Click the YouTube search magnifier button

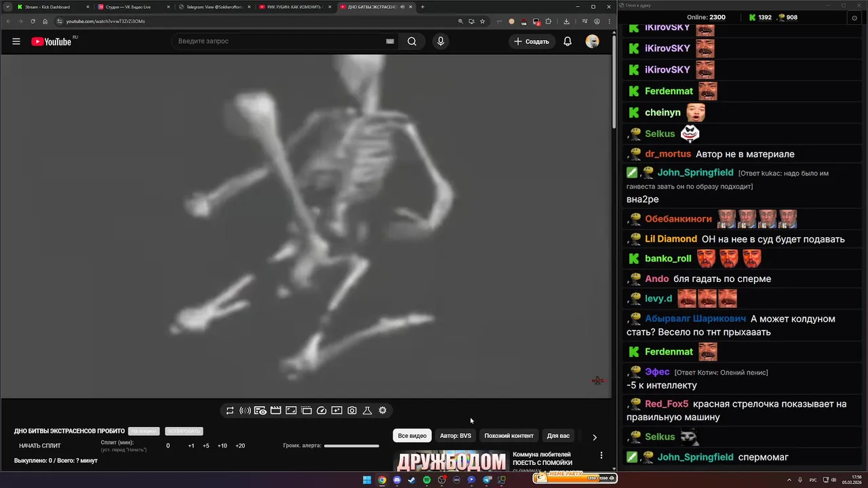[412, 41]
